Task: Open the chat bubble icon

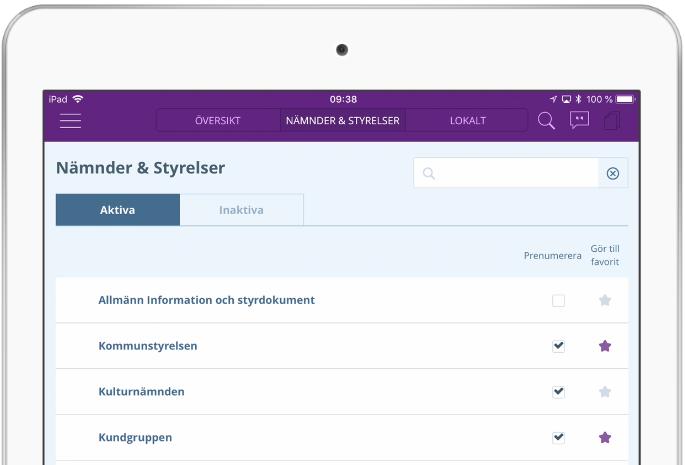Action: (x=579, y=120)
